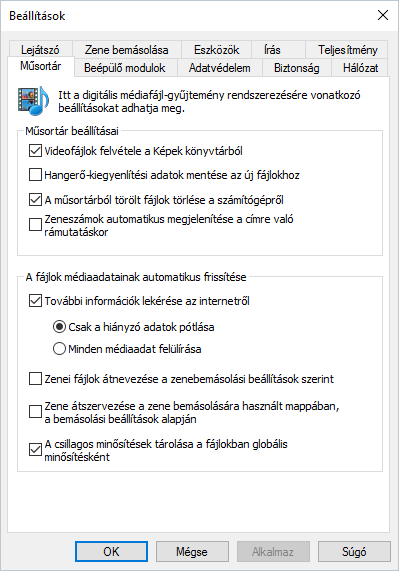Switch to the Hálózat tab
This screenshot has width=399, height=571.
360,68
